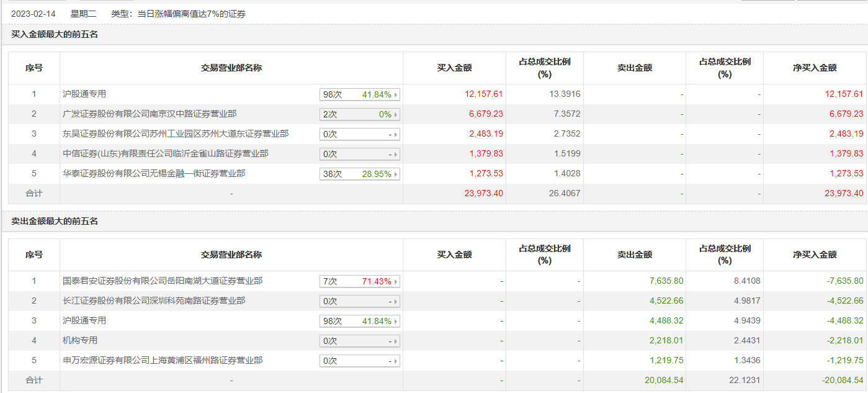
Task: Select 华泰证券无锡金融一街证券营业部 link
Action: coord(154,173)
